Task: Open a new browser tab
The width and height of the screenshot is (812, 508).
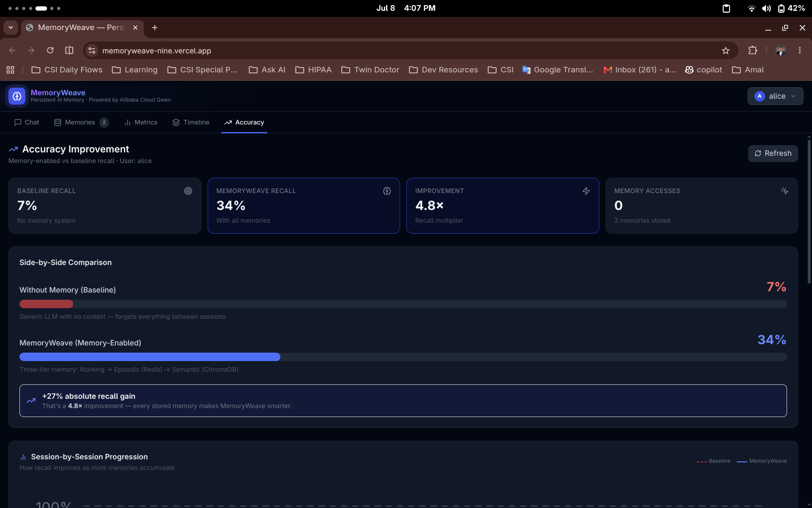Action: 155,28
